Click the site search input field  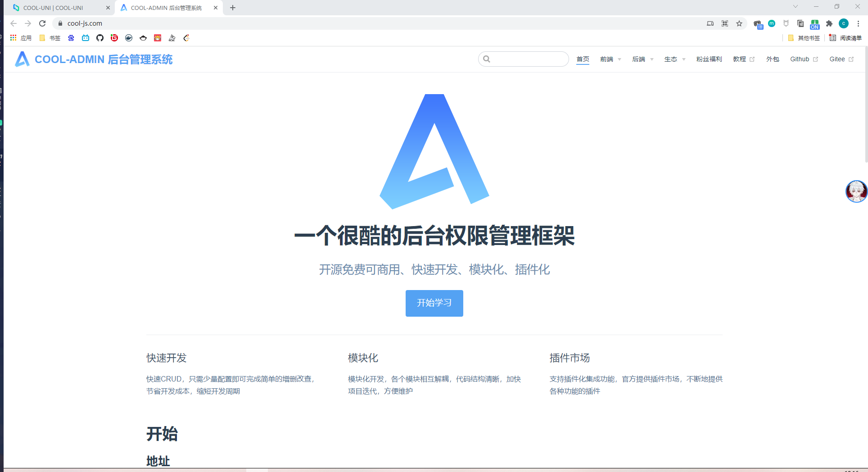(528, 59)
